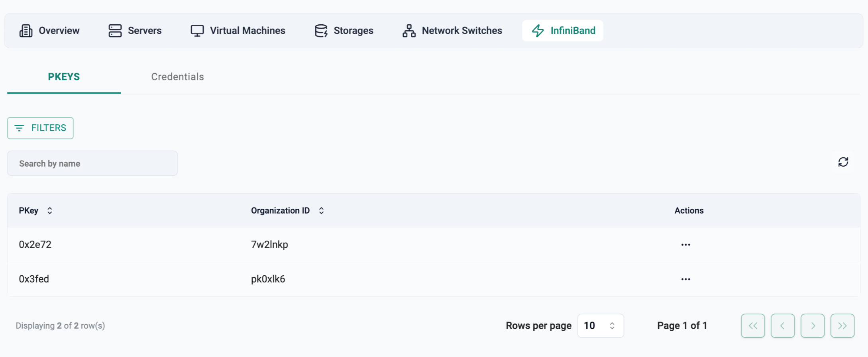Open actions menu for PKey 0x3fed
Screen dimensions: 868x357
tap(685, 279)
